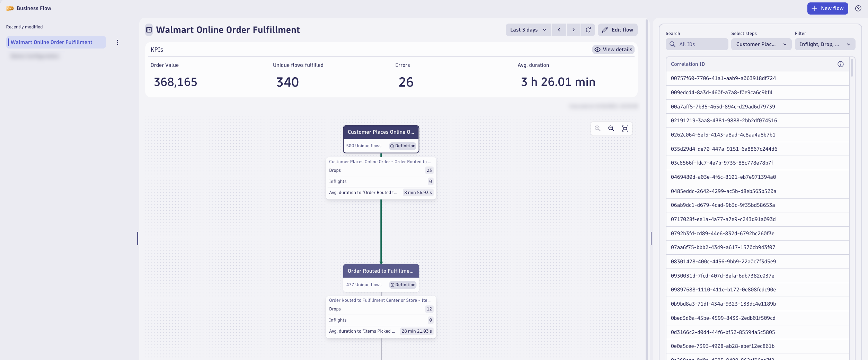868x360 pixels.
Task: Open the help question mark icon
Action: coord(858,8)
